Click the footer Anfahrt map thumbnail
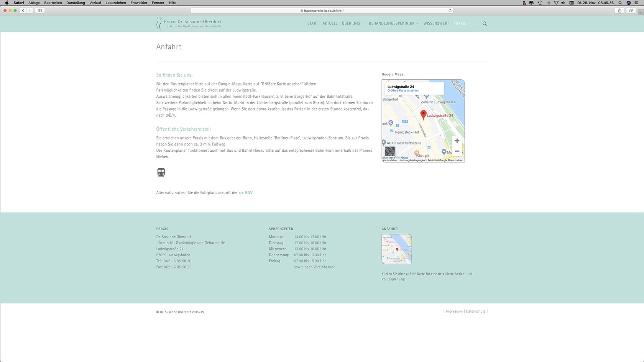 pyautogui.click(x=397, y=249)
